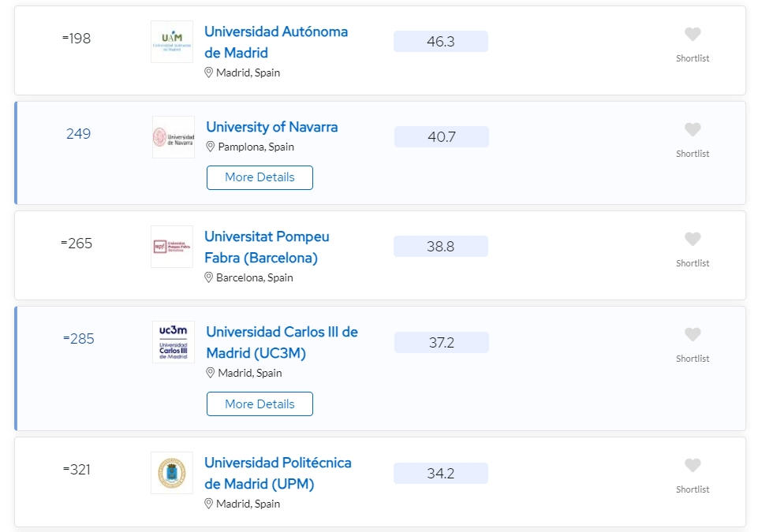Click the 46.3 score badge
Screen dimensions: 758x532
(x=440, y=42)
